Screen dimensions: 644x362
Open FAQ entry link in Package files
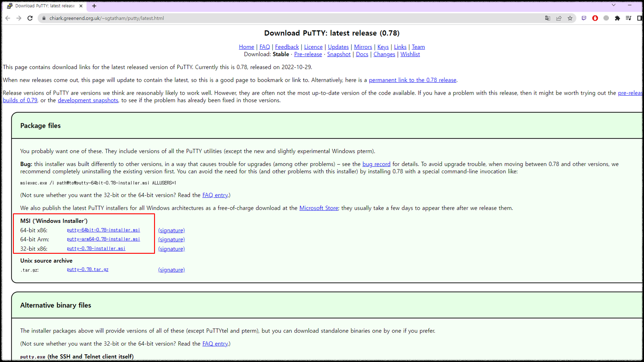click(x=215, y=195)
